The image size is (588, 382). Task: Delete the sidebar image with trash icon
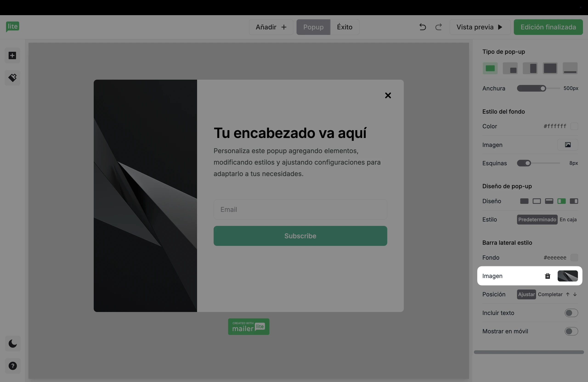[x=548, y=276]
